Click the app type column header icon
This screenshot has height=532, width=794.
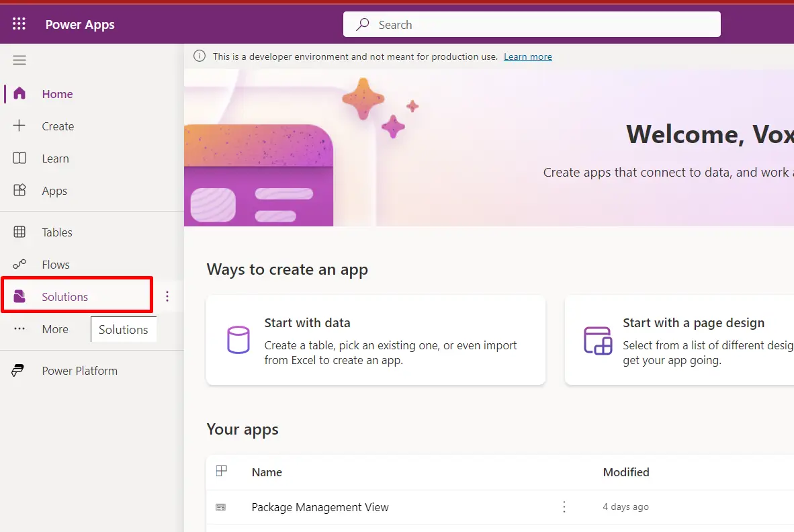[x=221, y=472]
